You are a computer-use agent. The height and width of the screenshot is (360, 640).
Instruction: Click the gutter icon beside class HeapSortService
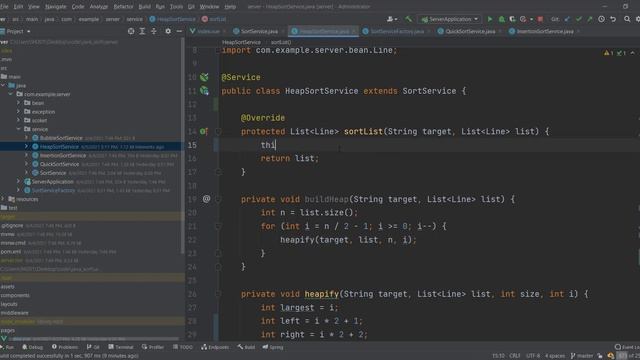[x=204, y=91]
